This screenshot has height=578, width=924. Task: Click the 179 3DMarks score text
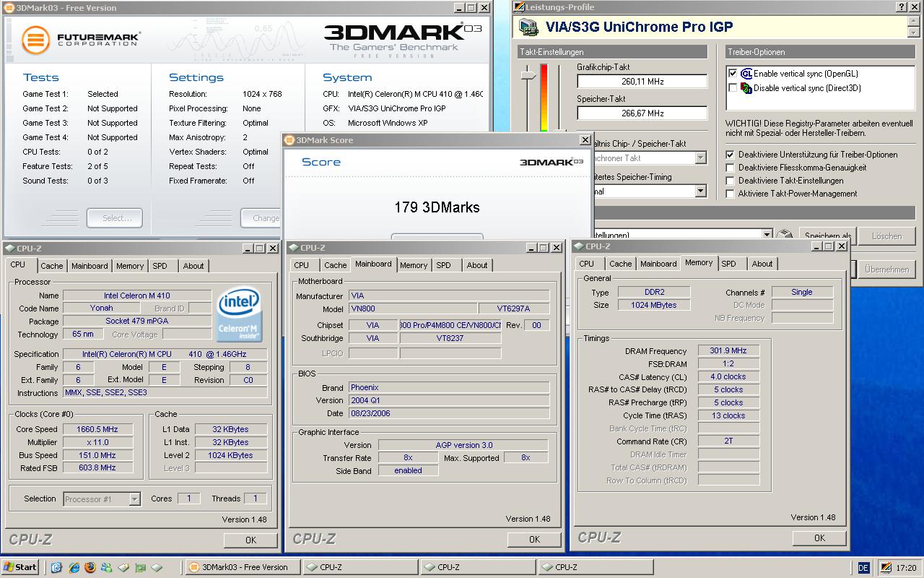[x=437, y=207]
